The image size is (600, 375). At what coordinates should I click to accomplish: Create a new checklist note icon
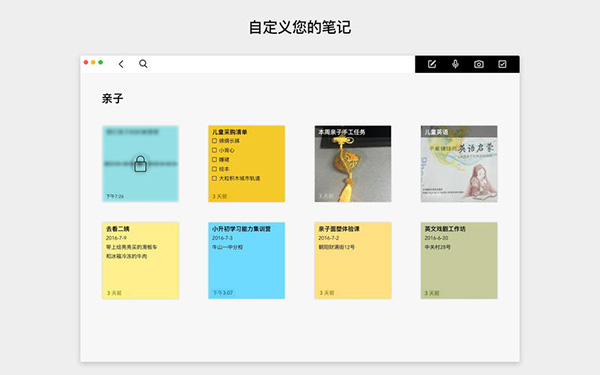pos(502,64)
